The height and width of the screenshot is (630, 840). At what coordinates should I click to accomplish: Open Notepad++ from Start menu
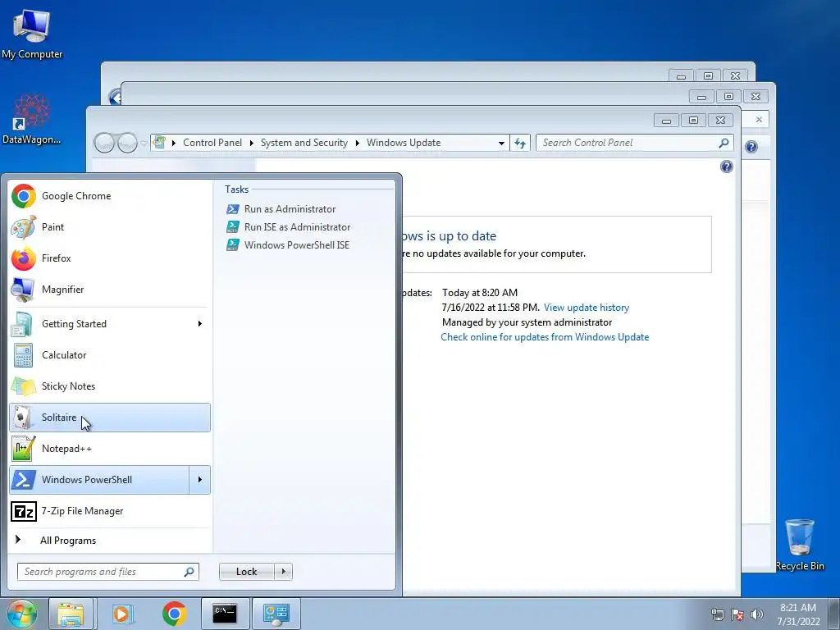tap(110, 449)
